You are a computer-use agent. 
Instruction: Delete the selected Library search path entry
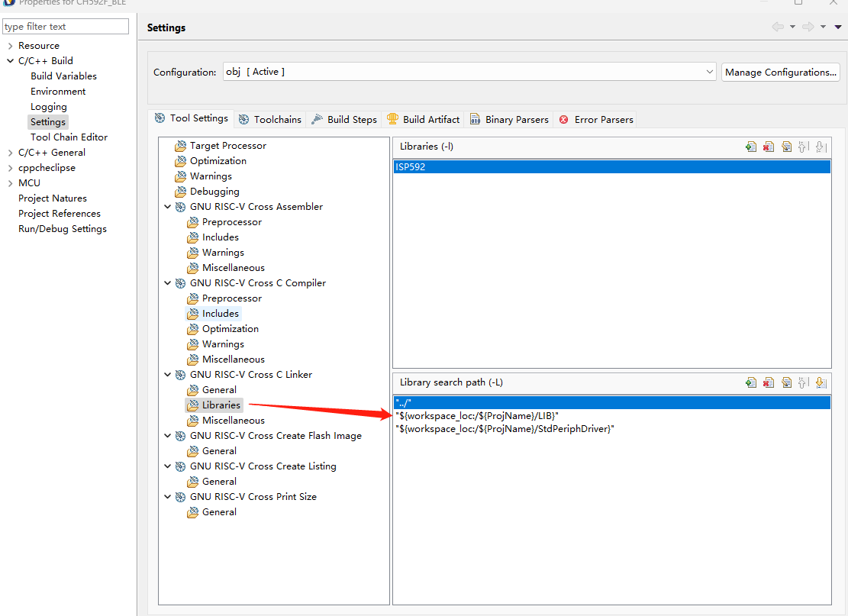[769, 382]
